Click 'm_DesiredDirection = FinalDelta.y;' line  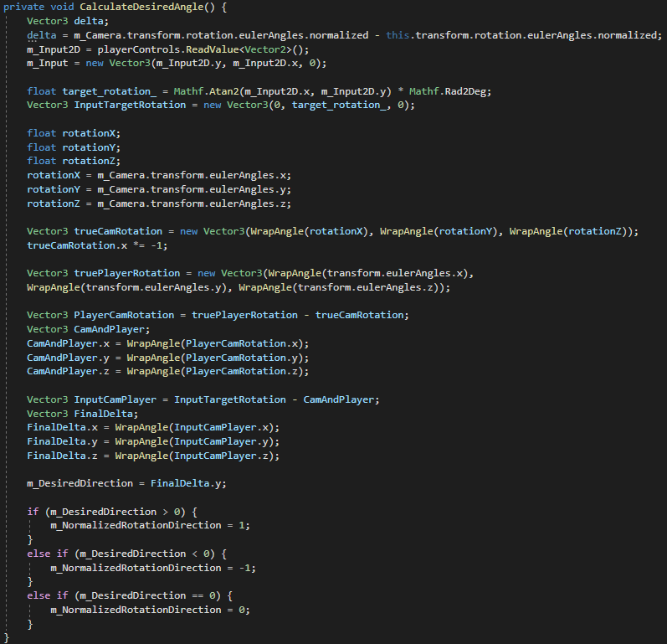(126, 484)
